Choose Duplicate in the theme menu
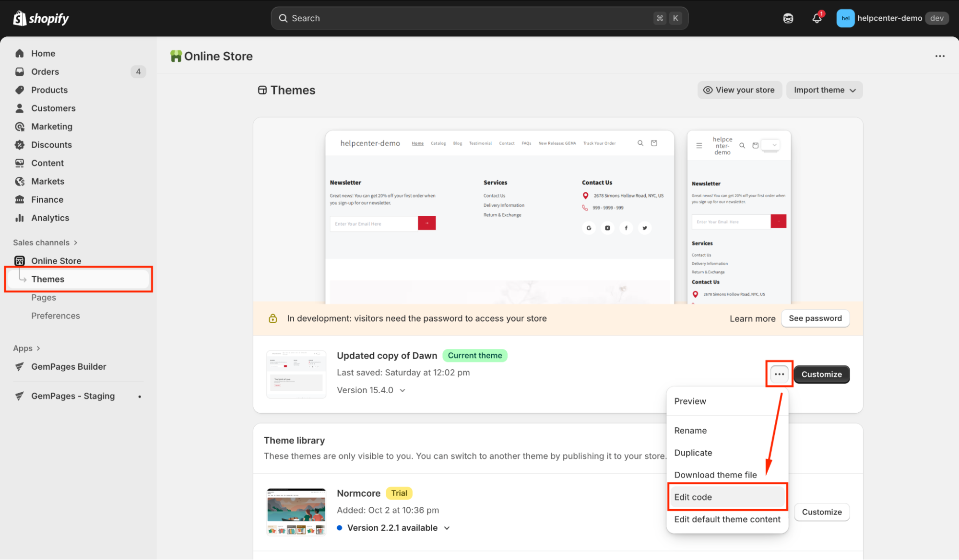Viewport: 959px width, 560px height. pos(693,453)
